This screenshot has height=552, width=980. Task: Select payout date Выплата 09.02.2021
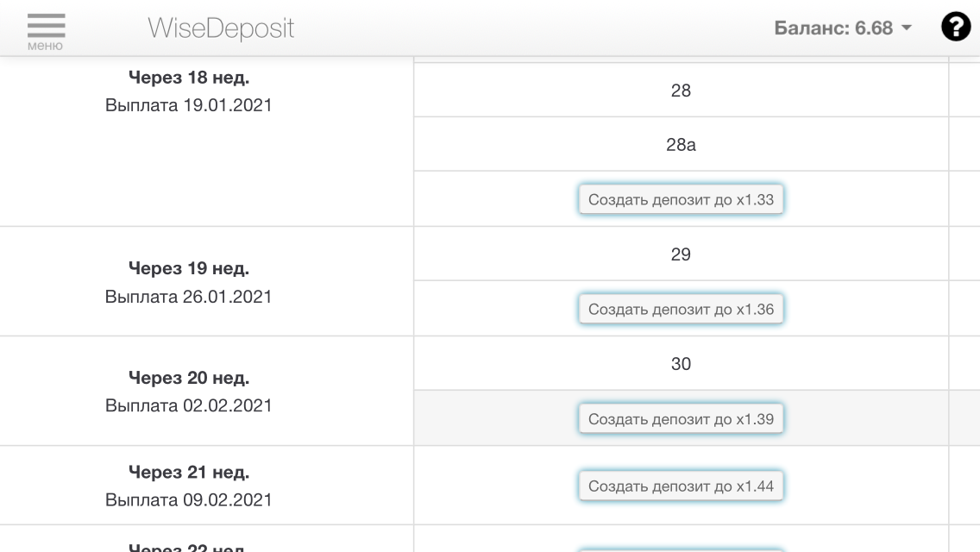[189, 499]
